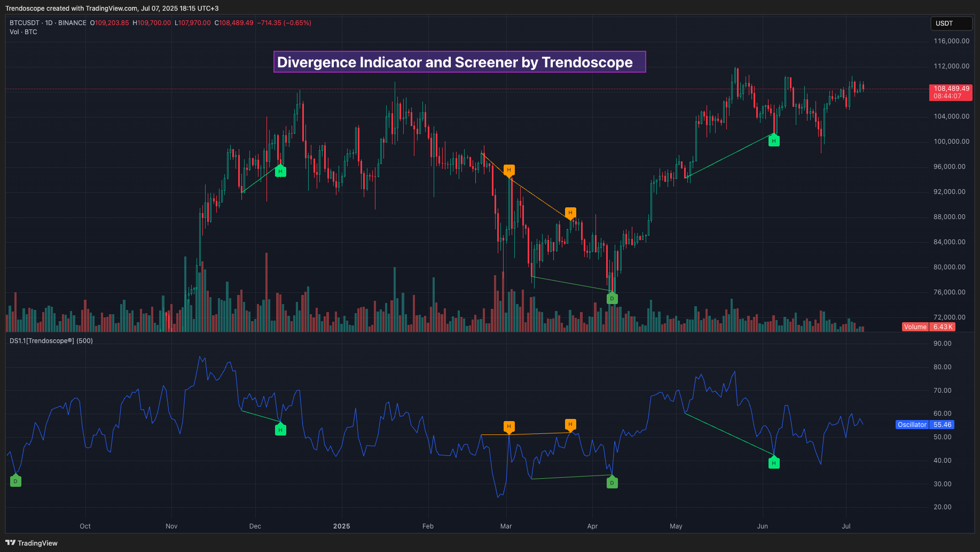Click the orange H label on late March candles
Image resolution: width=980 pixels, height=552 pixels.
(570, 213)
